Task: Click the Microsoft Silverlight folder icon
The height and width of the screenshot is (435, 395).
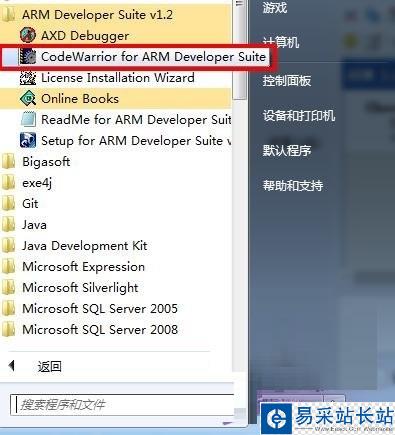Action: coord(8,288)
